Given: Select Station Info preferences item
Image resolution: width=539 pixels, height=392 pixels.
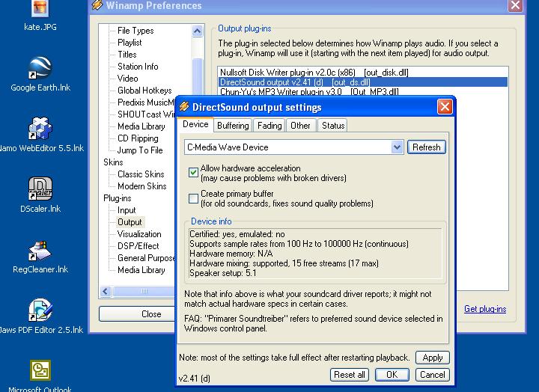Looking at the screenshot, I should 138,67.
